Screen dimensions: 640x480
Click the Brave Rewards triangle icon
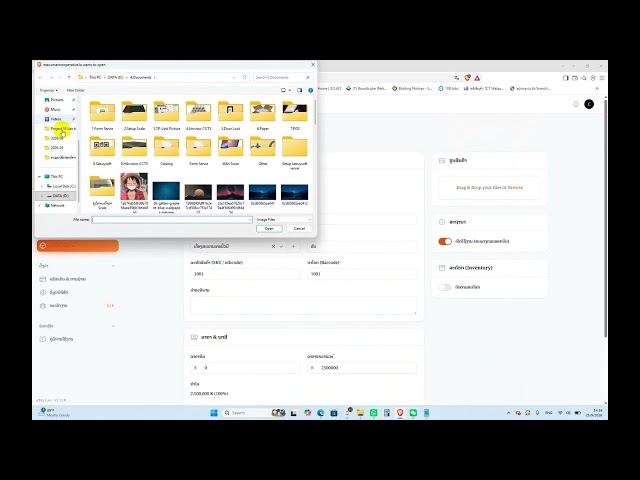click(477, 78)
